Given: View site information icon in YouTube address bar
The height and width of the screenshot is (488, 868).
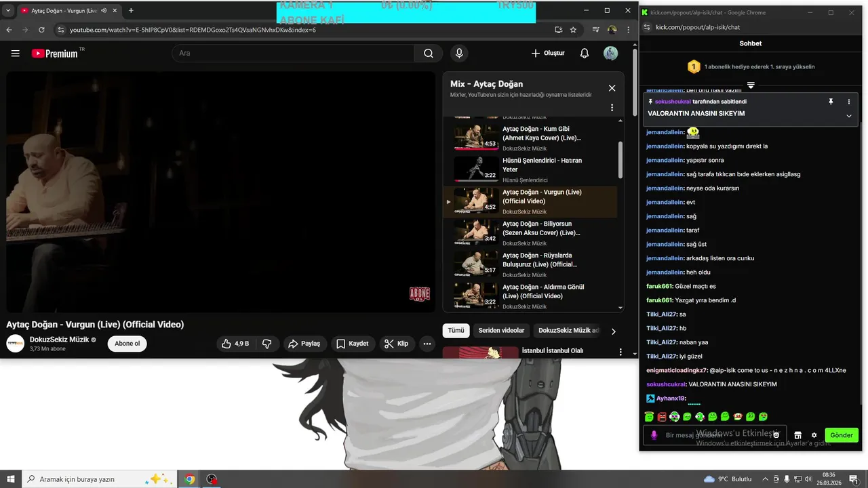Looking at the screenshot, I should tap(60, 30).
